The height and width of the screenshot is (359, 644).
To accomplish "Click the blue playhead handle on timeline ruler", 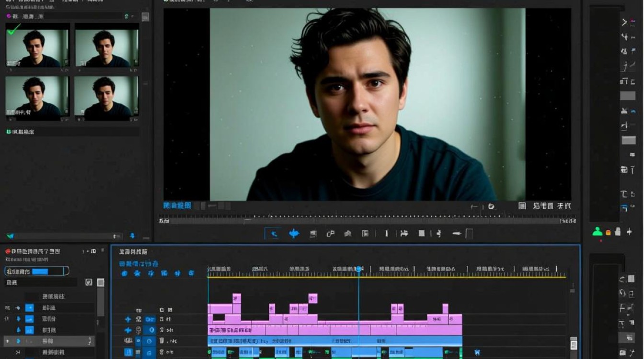I will (x=358, y=269).
